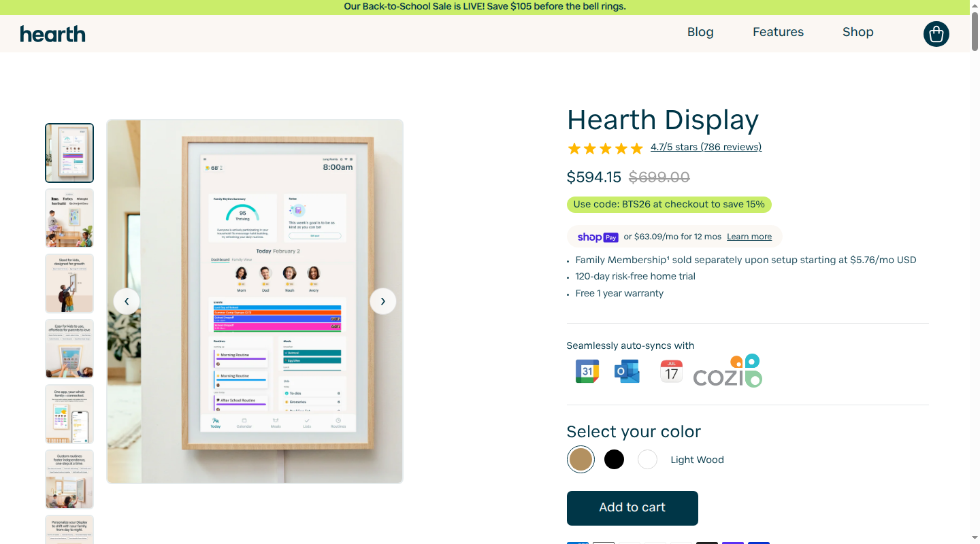Click the five-star rating icons

coord(605,148)
